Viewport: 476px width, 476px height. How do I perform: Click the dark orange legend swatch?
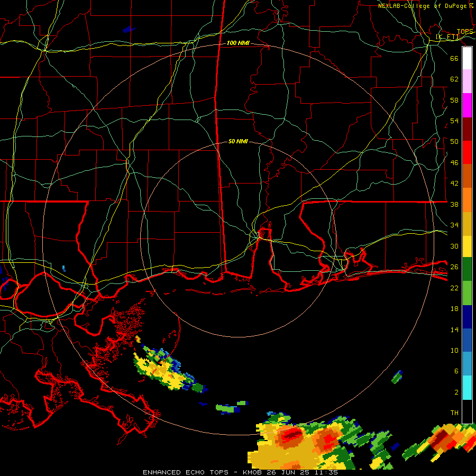click(x=467, y=176)
